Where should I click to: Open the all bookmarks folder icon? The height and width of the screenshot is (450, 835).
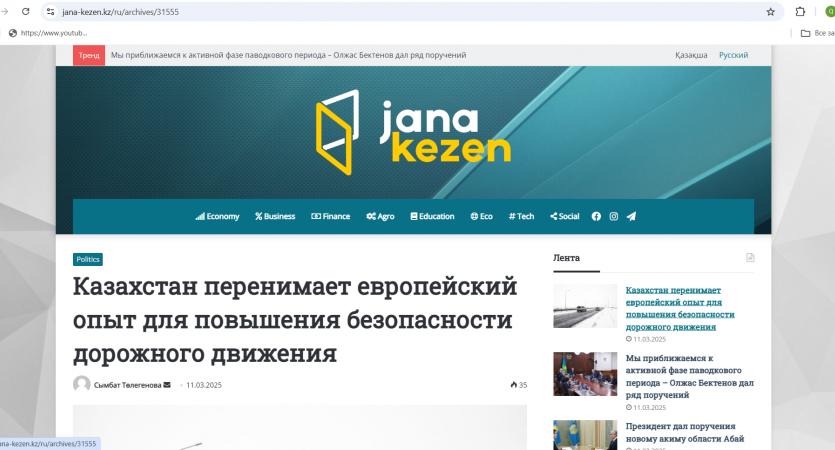pyautogui.click(x=805, y=33)
